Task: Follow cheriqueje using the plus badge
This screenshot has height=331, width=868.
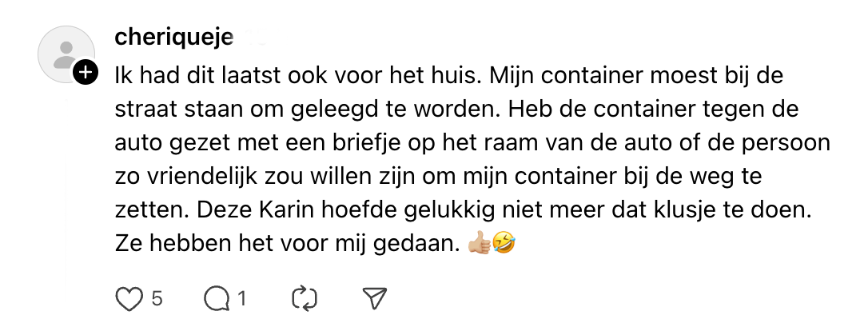Action: coord(85,73)
